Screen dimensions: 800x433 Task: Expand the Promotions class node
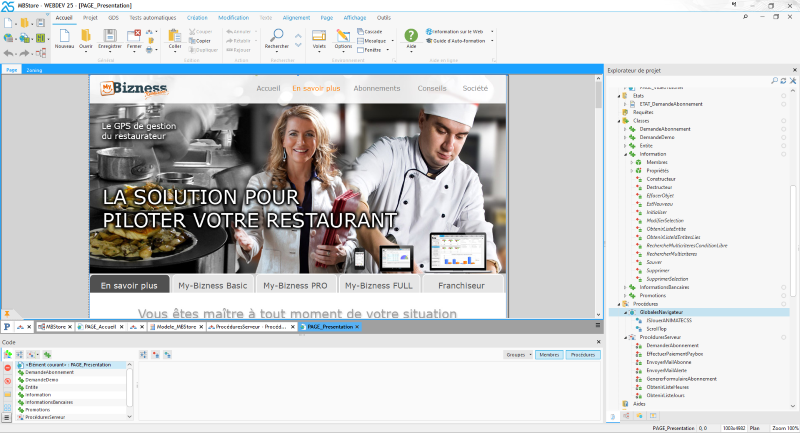click(x=626, y=295)
